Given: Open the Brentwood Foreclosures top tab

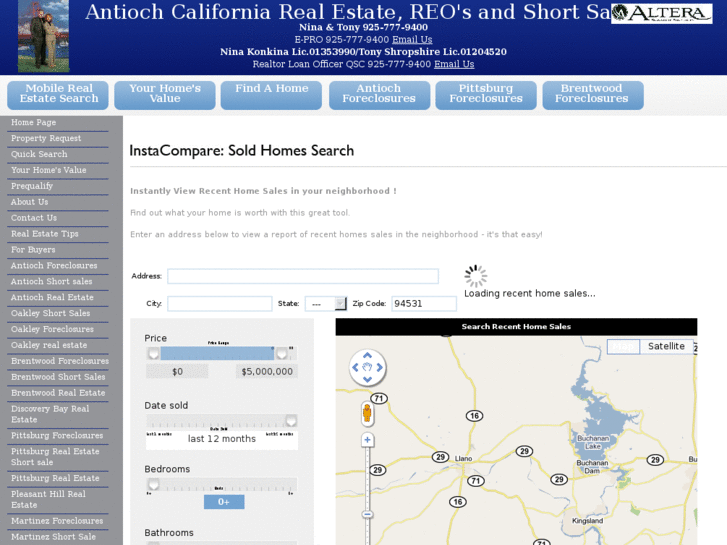Looking at the screenshot, I should pyautogui.click(x=593, y=95).
